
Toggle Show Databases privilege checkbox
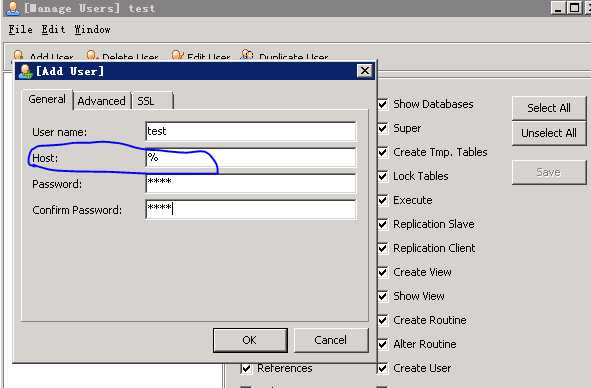(383, 104)
